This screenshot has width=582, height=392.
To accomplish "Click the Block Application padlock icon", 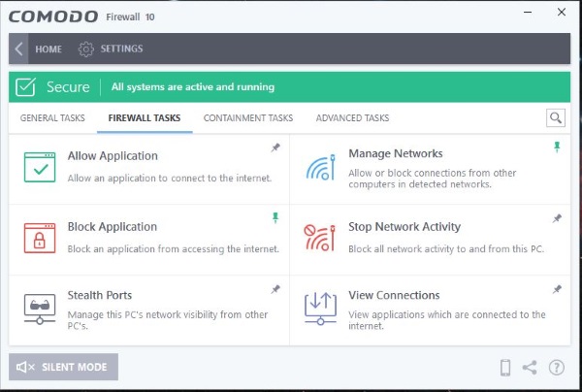I will coord(40,238).
